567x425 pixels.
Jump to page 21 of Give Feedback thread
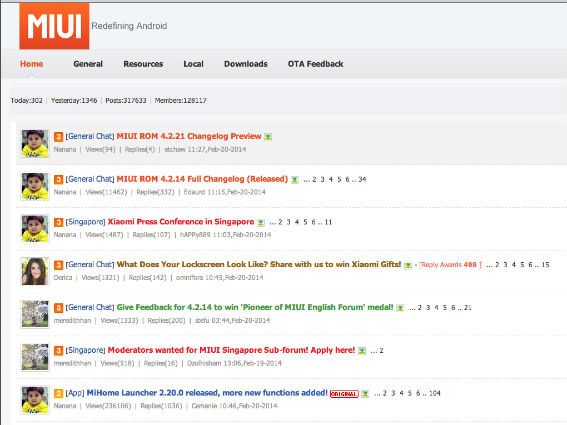(468, 307)
